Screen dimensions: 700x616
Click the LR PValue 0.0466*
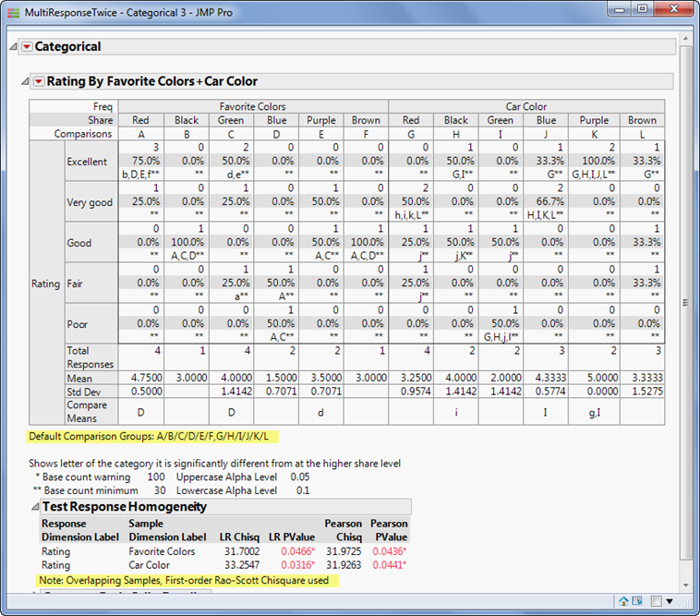[297, 551]
